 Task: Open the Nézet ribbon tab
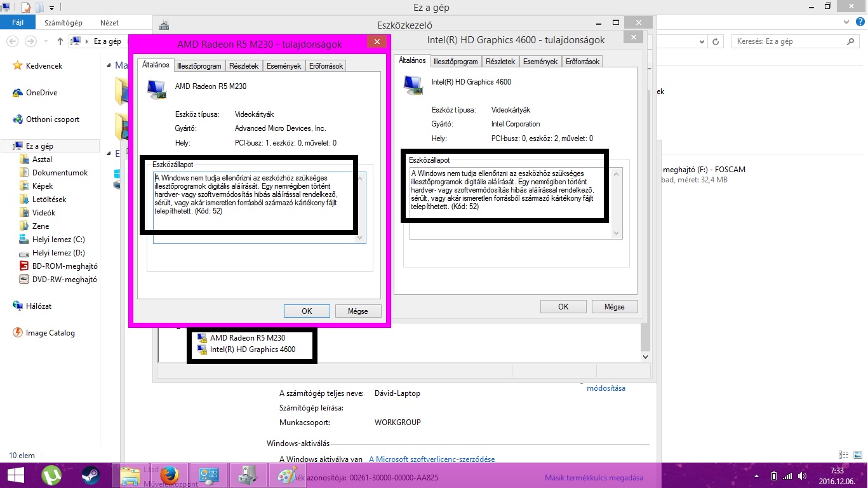[109, 23]
